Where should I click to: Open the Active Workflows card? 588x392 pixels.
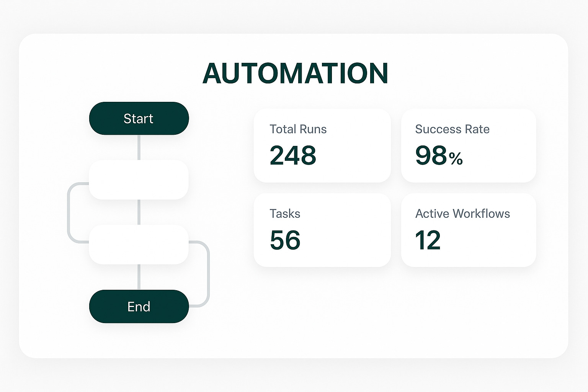coord(469,230)
